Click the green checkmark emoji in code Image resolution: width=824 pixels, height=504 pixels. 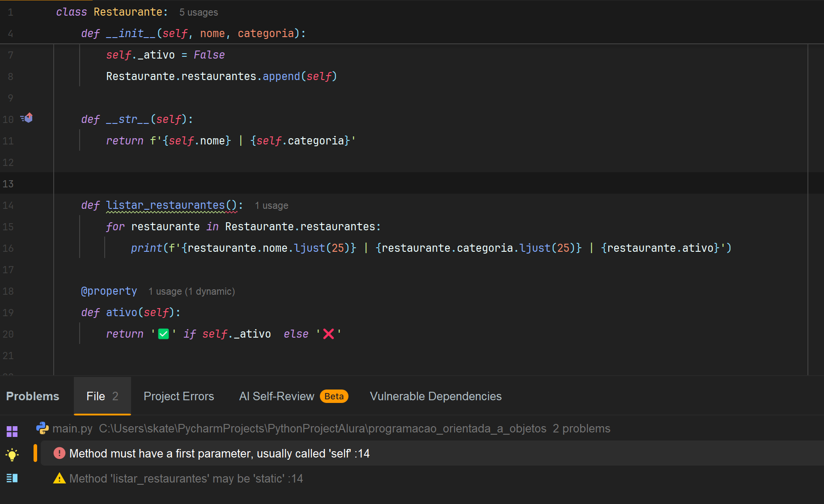pos(164,334)
